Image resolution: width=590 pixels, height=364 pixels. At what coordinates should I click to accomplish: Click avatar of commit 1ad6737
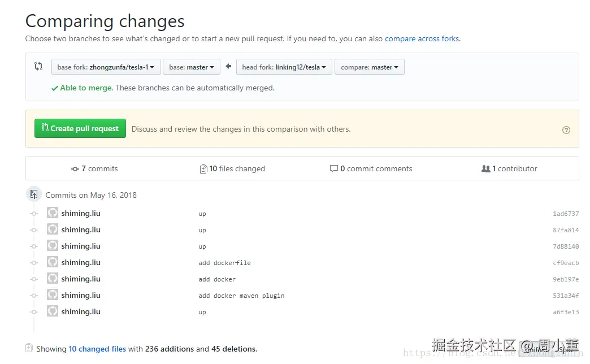click(53, 213)
